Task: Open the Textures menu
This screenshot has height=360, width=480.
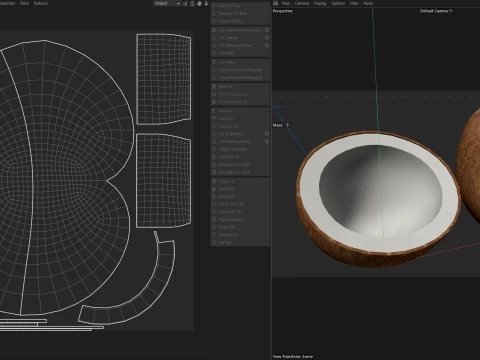Action: [41, 3]
